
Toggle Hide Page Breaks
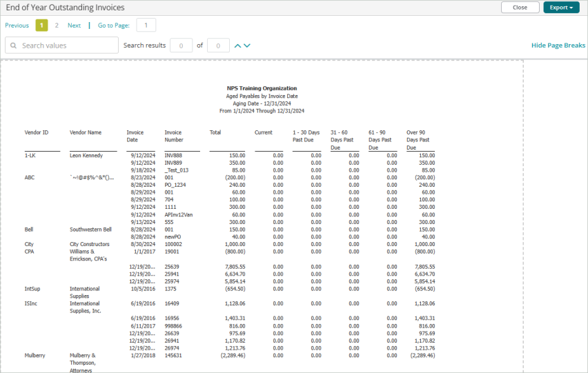[x=558, y=46]
